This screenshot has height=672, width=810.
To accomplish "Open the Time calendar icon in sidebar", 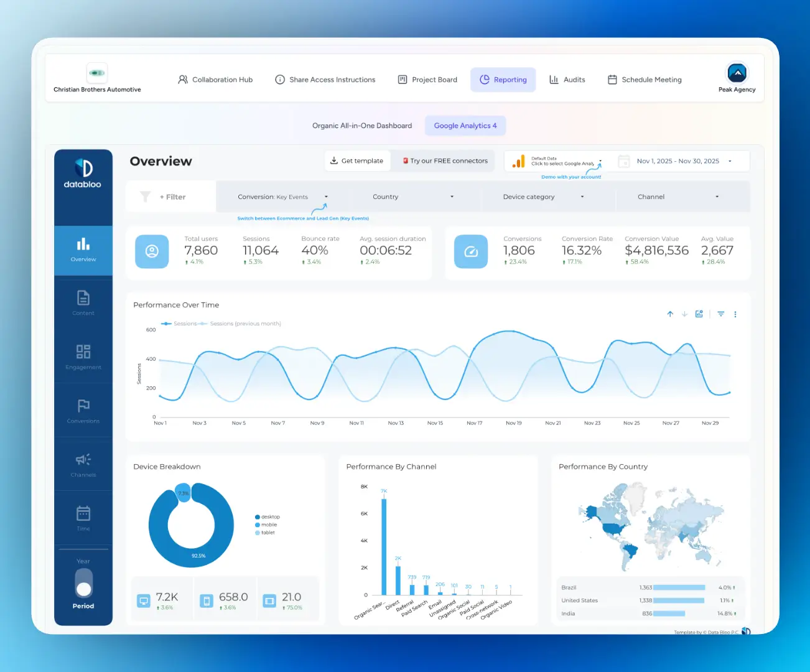I will pyautogui.click(x=83, y=518).
